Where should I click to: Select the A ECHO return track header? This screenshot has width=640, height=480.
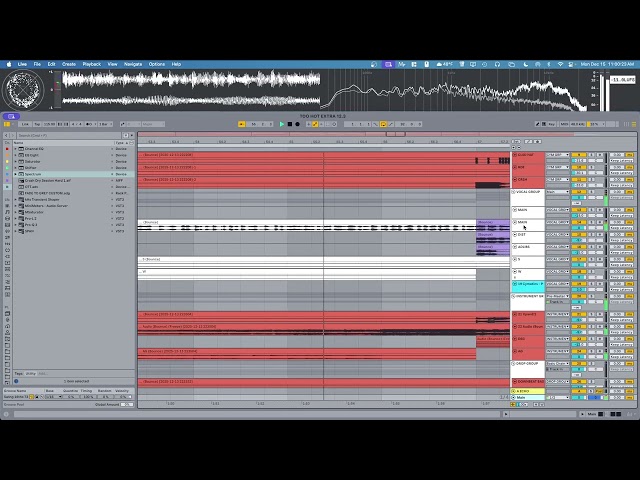[528, 391]
